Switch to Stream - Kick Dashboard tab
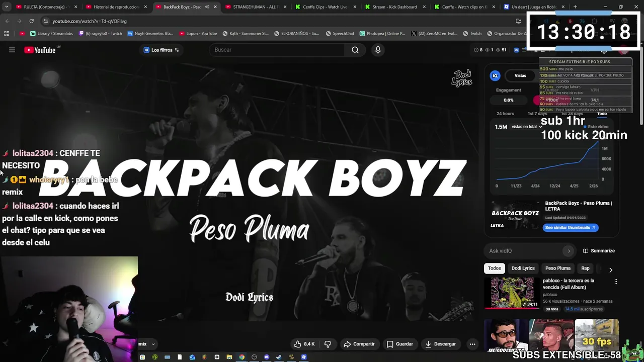The width and height of the screenshot is (644, 362). (x=394, y=7)
